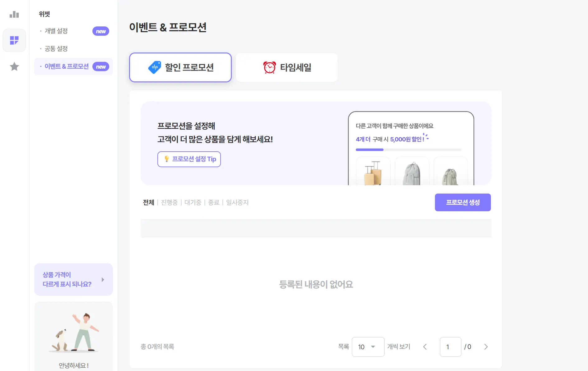
Task: Click the 다른 고객이 함께 구매한 상품이에요 text
Action: pos(394,126)
